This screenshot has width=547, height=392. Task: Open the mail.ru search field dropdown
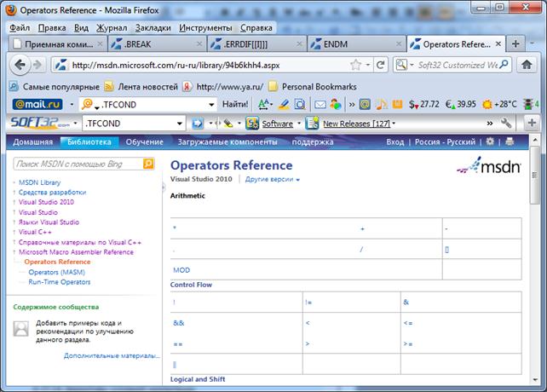pos(211,104)
